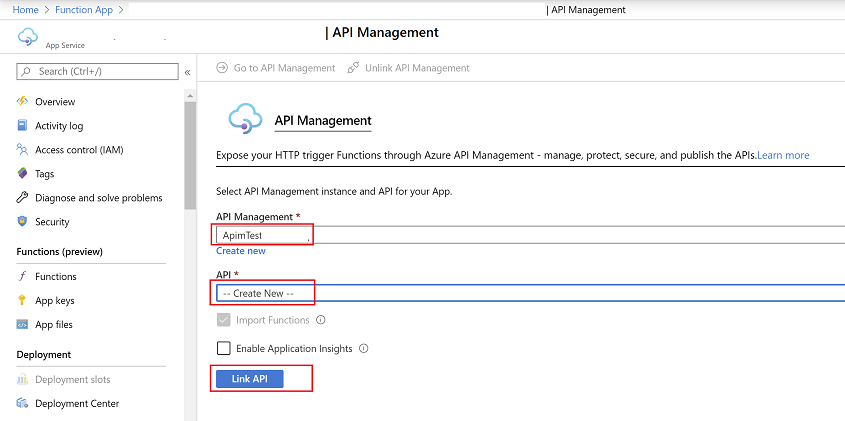Click the Link API button

[250, 379]
